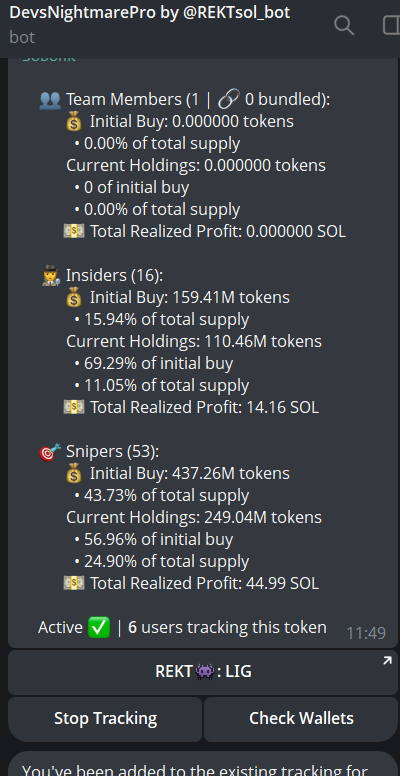Click the chain link bundled icon
This screenshot has width=400, height=776.
229,99
